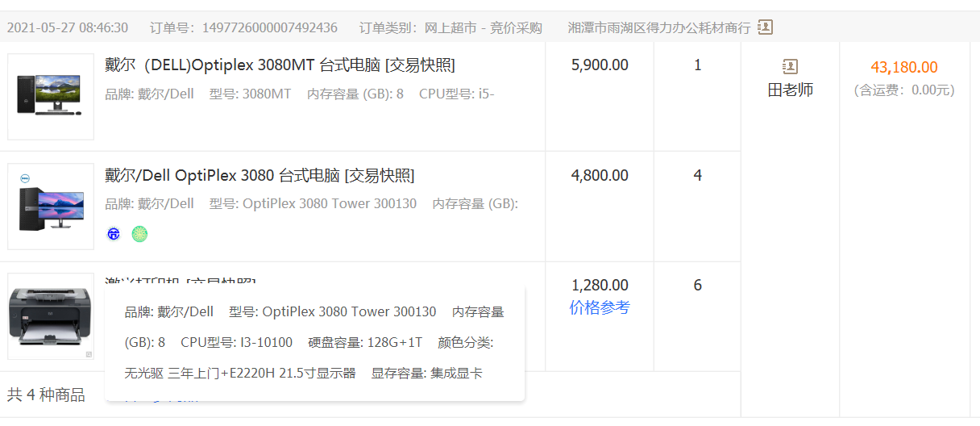This screenshot has height=426, width=980.
Task: Click the OptiPlex 3080 Tower 300130 spec line
Action: coord(312,204)
